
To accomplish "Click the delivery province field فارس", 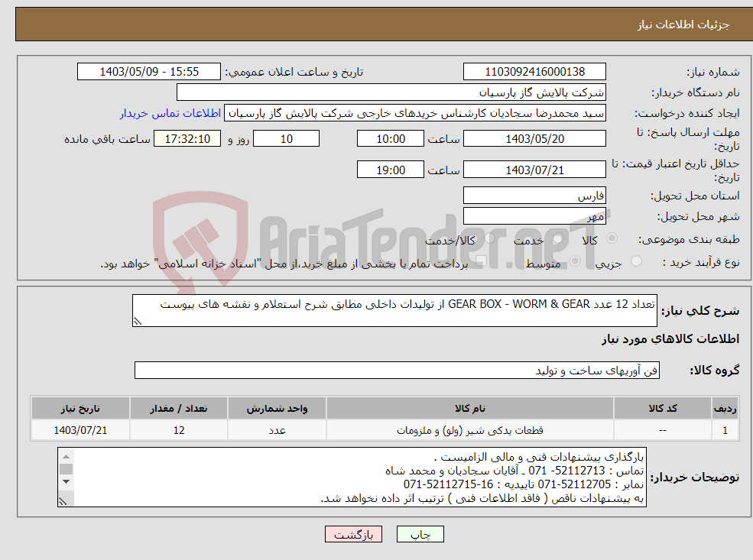I will (534, 196).
